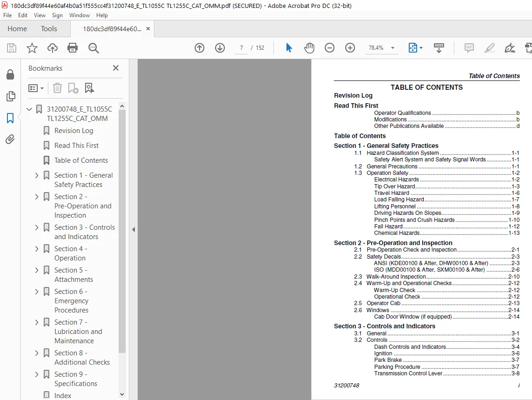Jump to the Index bookmark
The width and height of the screenshot is (532, 400).
pyautogui.click(x=63, y=396)
